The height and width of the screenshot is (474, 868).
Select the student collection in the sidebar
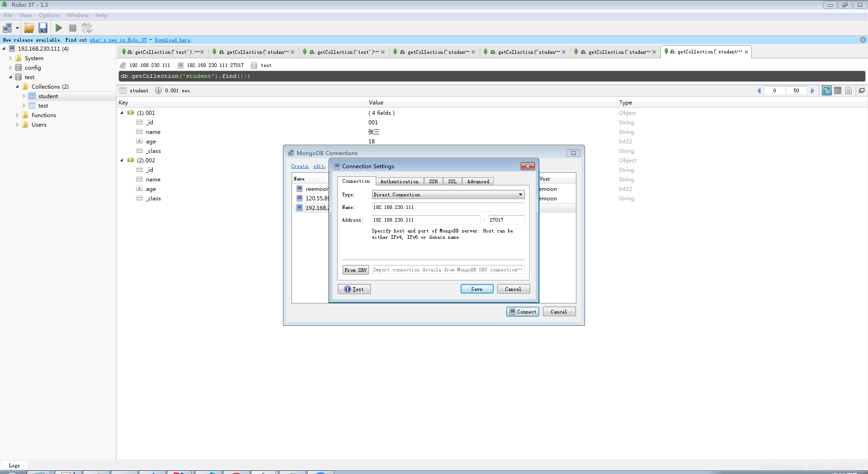47,96
